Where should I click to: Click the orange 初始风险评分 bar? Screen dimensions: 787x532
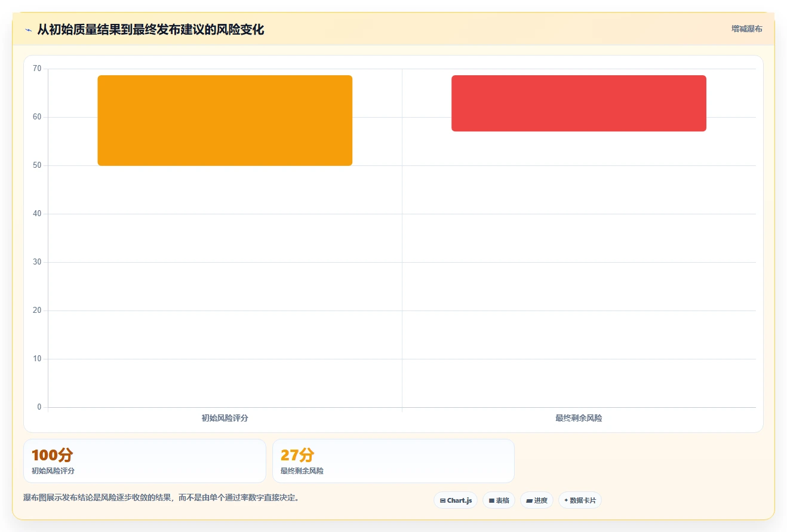pos(225,121)
